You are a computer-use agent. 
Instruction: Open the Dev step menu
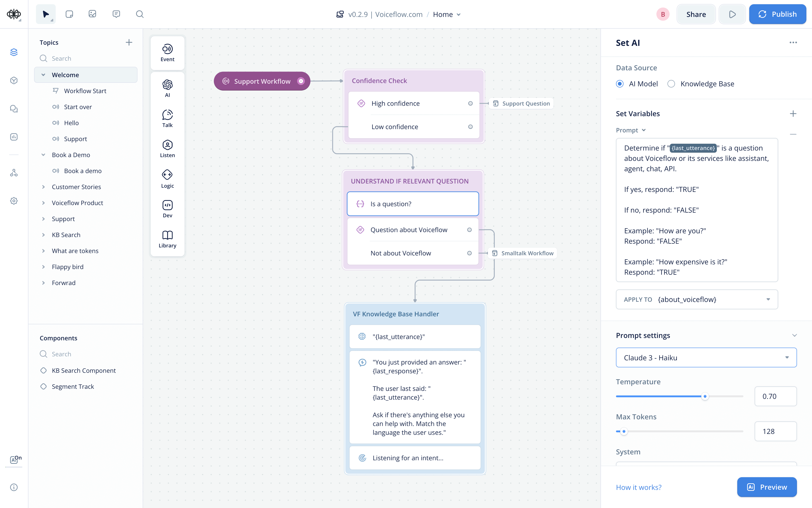167,209
